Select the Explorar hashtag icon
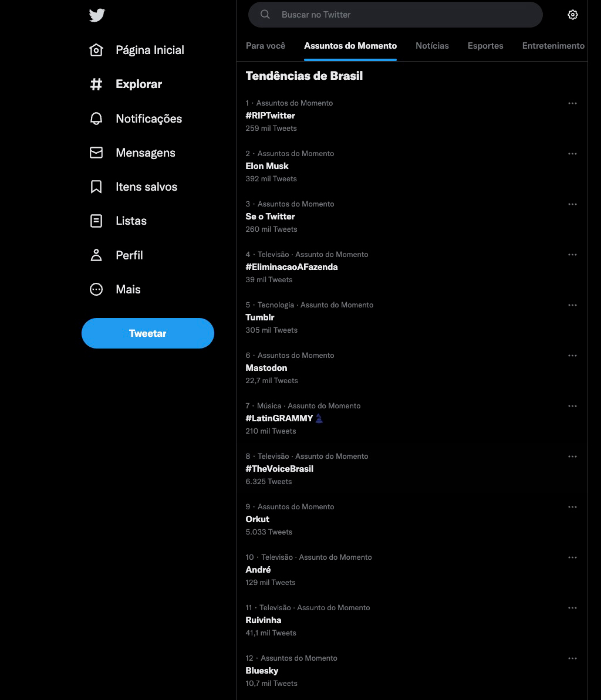 click(96, 84)
